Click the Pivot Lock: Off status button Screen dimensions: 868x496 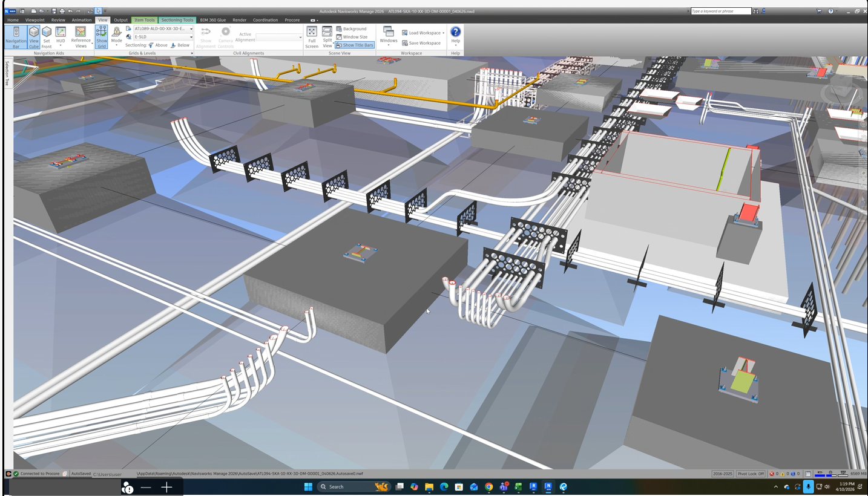pos(751,474)
